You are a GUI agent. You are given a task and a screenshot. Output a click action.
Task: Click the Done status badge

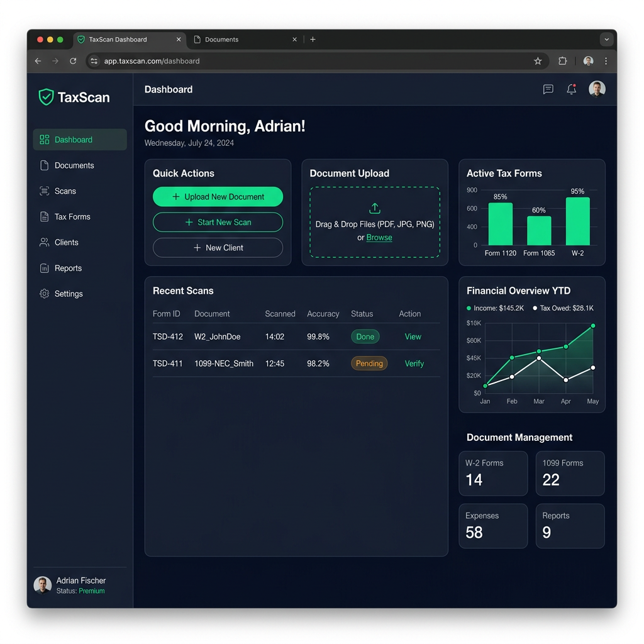[365, 337]
